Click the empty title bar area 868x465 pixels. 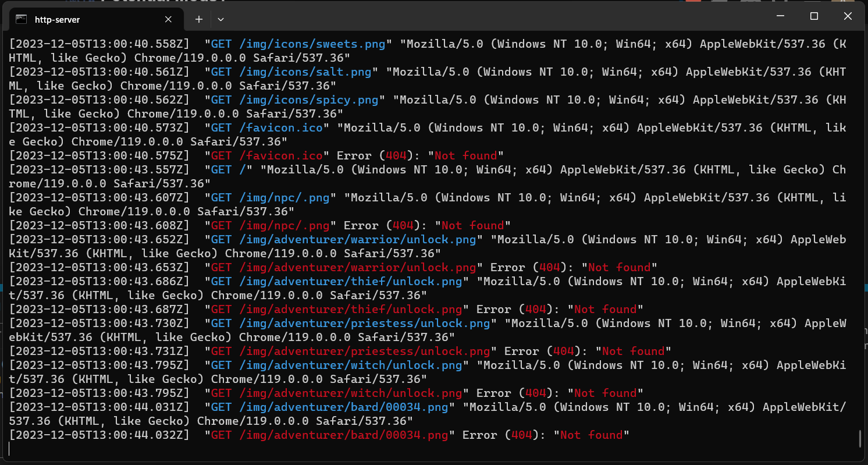click(465, 17)
